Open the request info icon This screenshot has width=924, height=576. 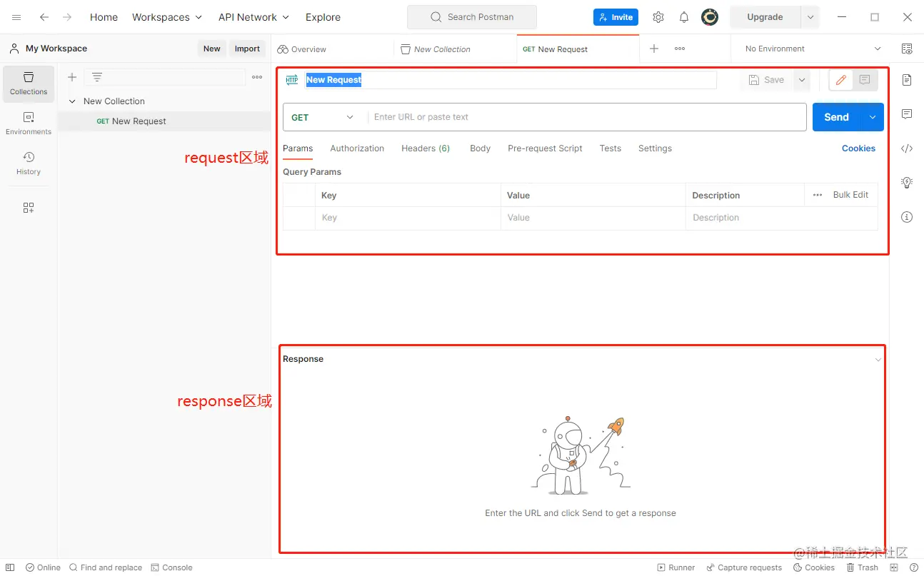coord(907,217)
